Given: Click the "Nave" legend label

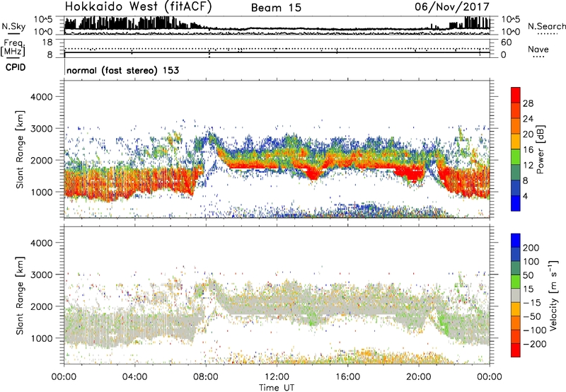Looking at the screenshot, I should point(538,49).
